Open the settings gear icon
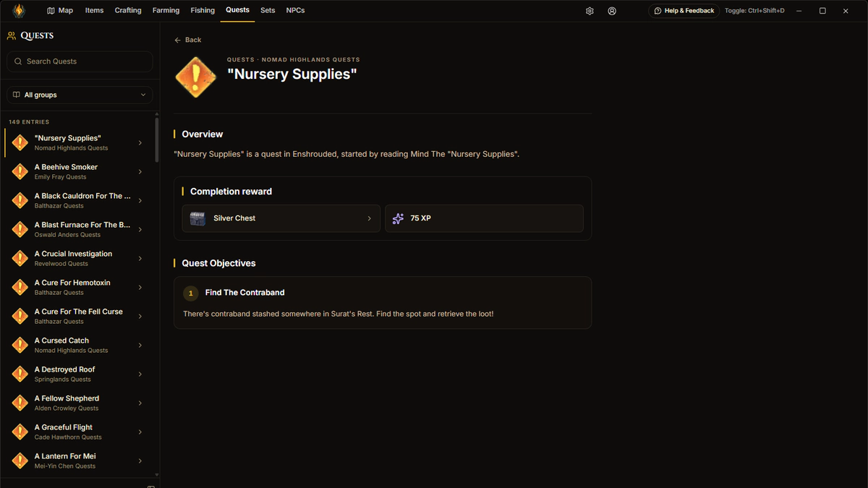Screen dimensions: 868x488 (x=590, y=11)
